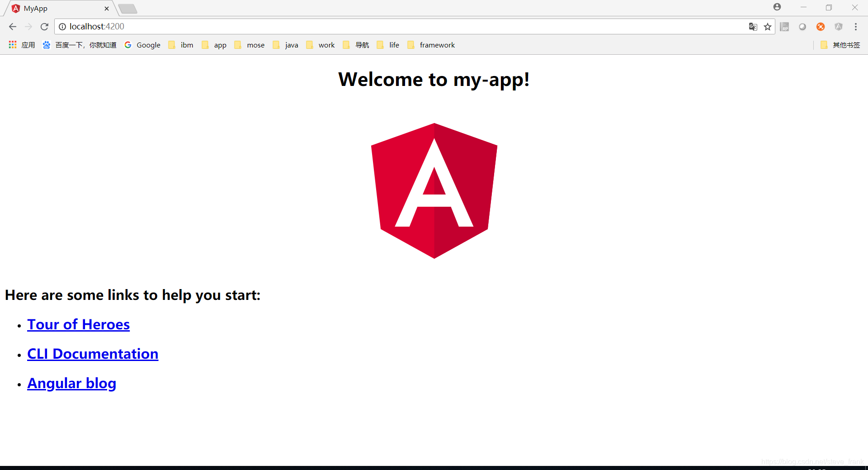Open site information icon beside localhost
The width and height of the screenshot is (868, 470).
click(62, 27)
